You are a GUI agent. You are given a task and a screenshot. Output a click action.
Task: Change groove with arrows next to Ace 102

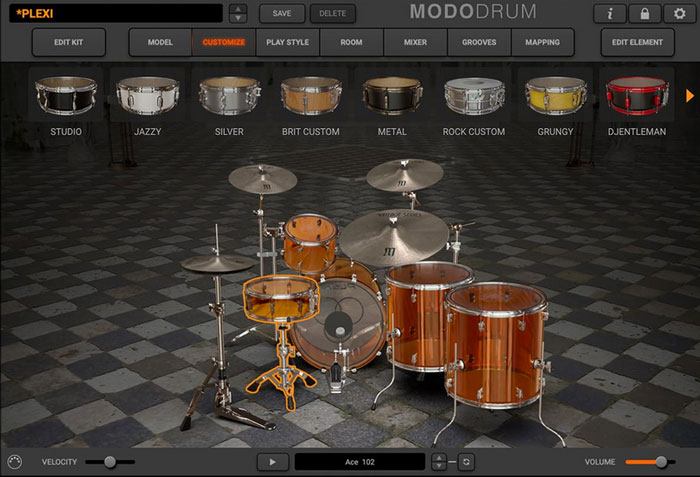(438, 462)
